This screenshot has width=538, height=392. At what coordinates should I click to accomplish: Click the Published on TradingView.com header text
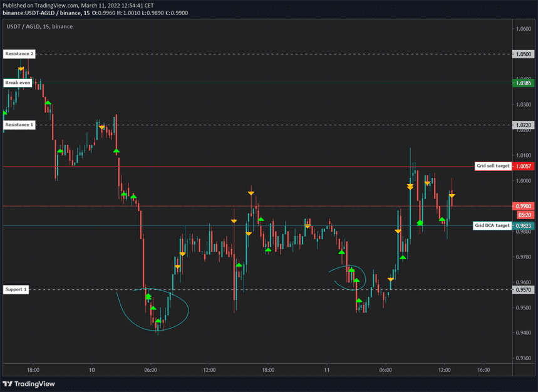point(78,6)
